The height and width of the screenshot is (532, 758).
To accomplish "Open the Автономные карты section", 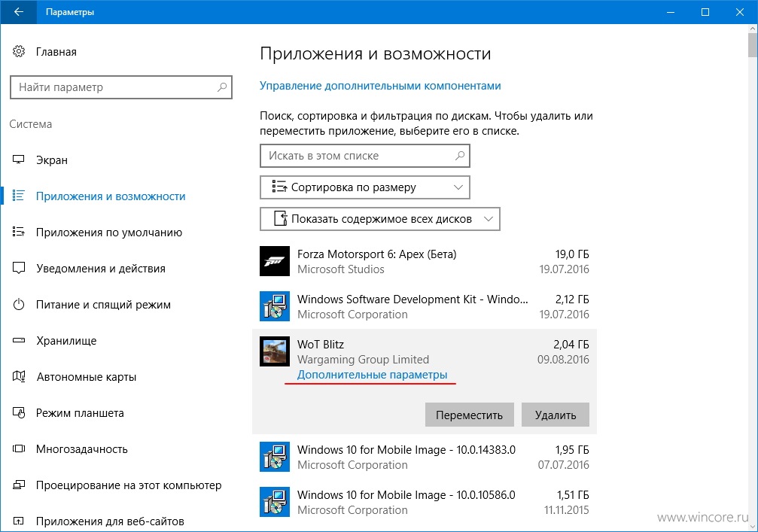I will 86,377.
